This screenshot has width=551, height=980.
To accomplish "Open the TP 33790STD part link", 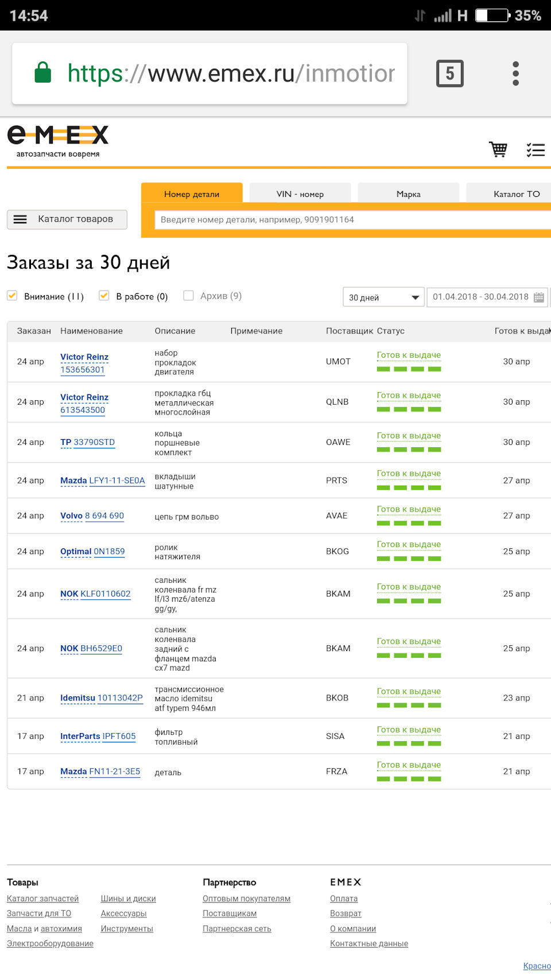I will pyautogui.click(x=88, y=442).
